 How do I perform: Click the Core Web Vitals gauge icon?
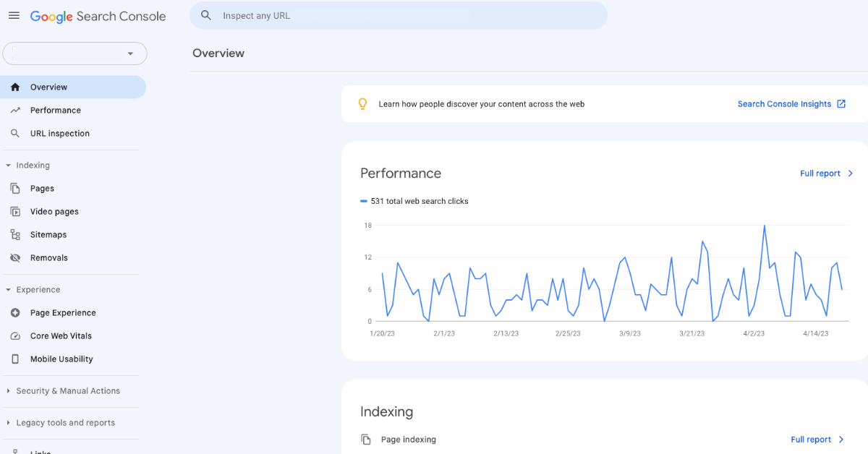pos(15,336)
